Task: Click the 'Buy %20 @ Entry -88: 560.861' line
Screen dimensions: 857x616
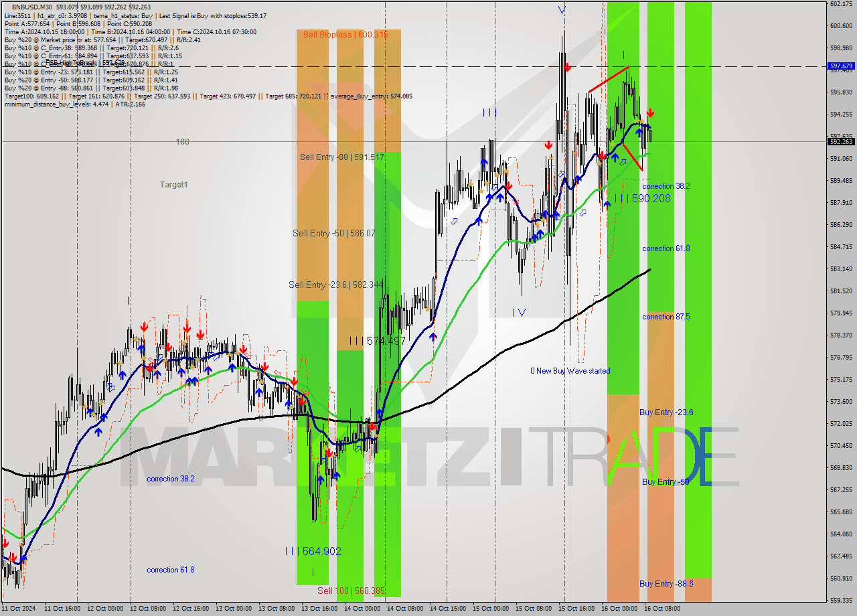Action: (91, 88)
